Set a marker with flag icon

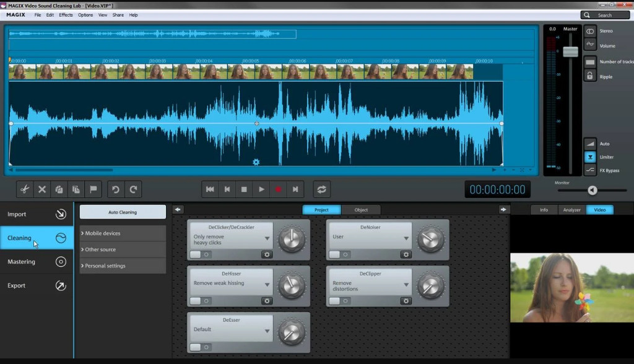pos(93,189)
